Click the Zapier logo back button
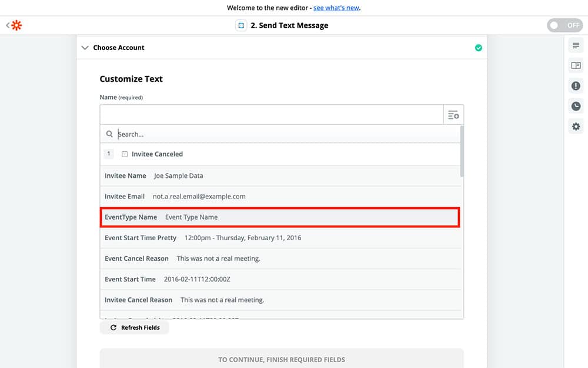This screenshot has width=588, height=368. (x=14, y=25)
